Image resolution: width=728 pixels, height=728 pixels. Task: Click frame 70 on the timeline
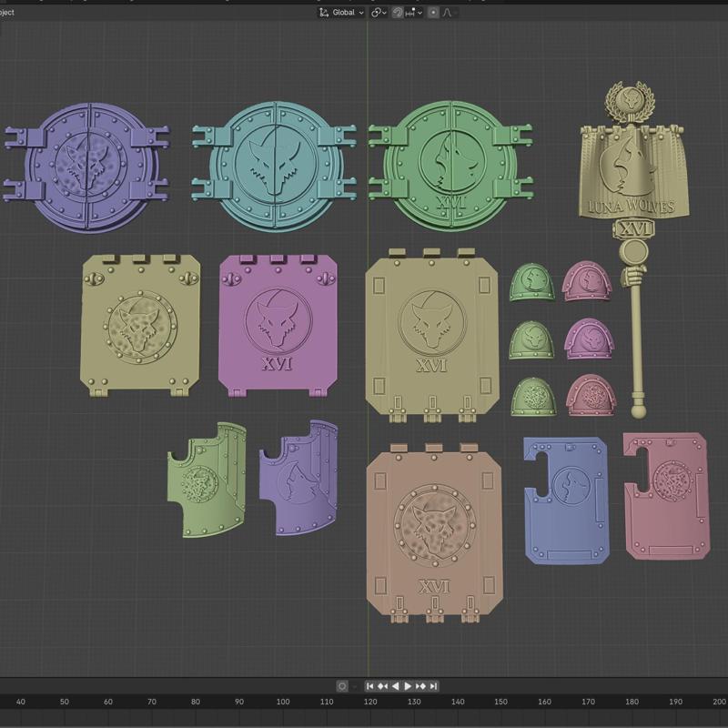(x=152, y=702)
